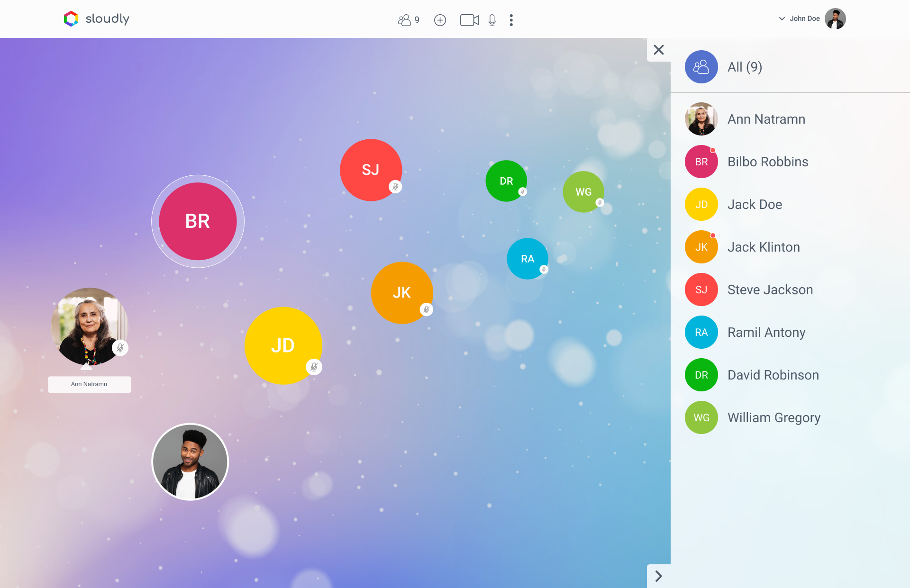This screenshot has width=910, height=588.
Task: Collapse the side panel using bottom chevron
Action: (659, 576)
